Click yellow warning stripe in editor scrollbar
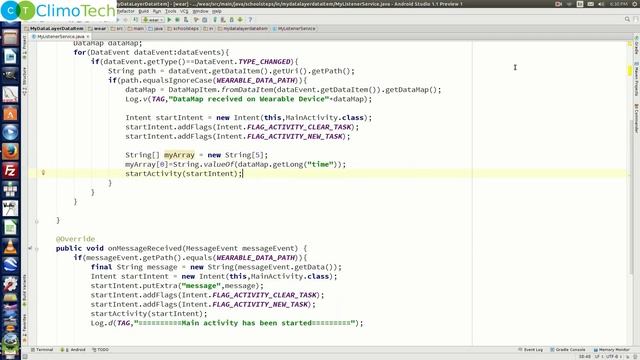Screen dimensions: 640x360 630,70
